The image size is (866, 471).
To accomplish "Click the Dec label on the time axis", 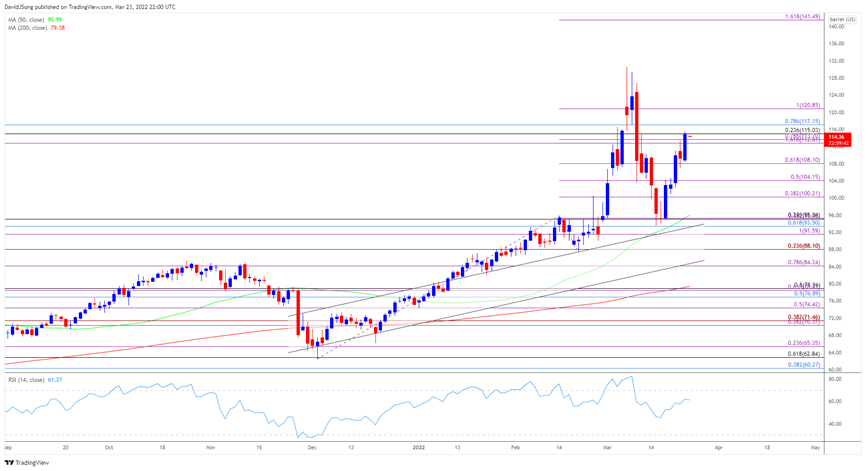I will click(313, 448).
